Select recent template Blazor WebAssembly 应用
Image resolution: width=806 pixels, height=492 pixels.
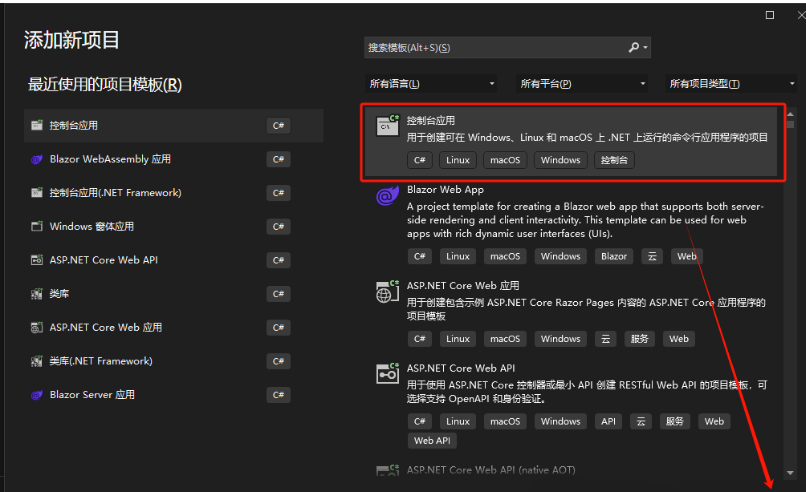(x=173, y=159)
